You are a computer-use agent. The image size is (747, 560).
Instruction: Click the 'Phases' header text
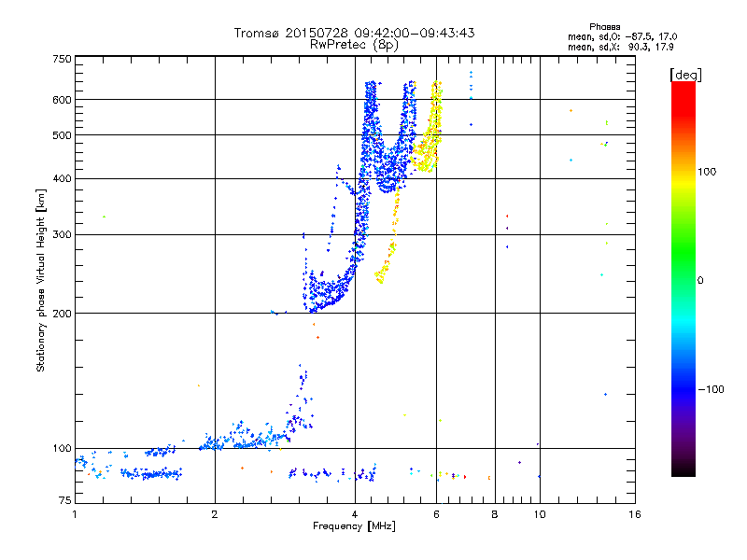coord(604,27)
